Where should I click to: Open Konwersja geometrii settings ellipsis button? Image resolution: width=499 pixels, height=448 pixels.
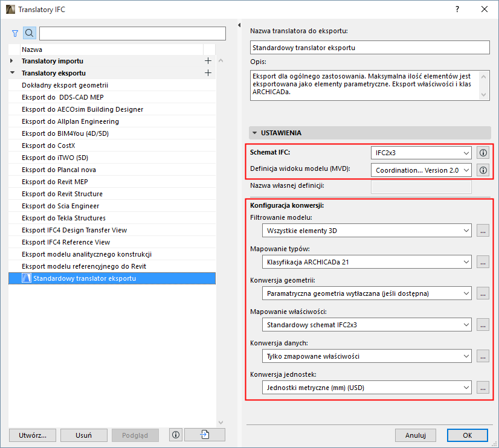483,293
